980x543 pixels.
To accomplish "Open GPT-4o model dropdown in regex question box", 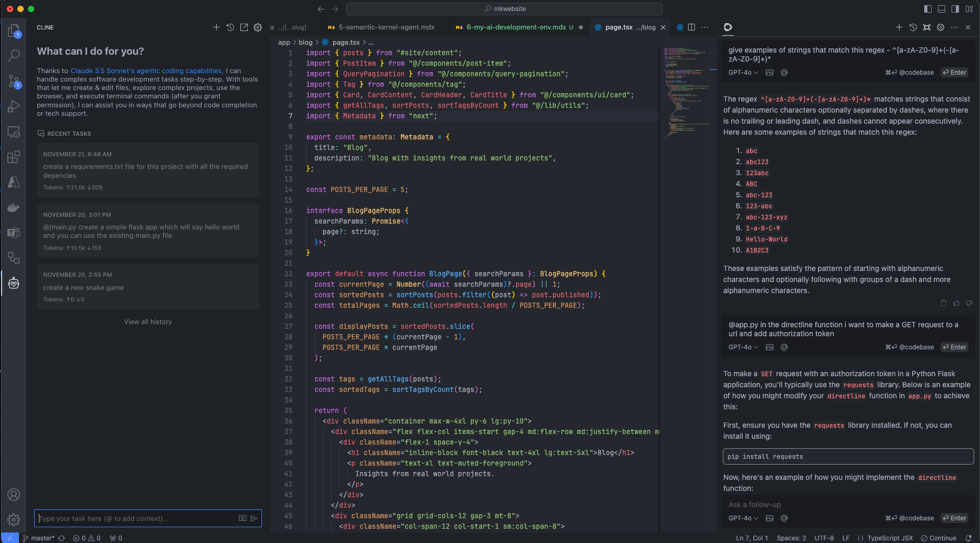I will click(x=743, y=73).
